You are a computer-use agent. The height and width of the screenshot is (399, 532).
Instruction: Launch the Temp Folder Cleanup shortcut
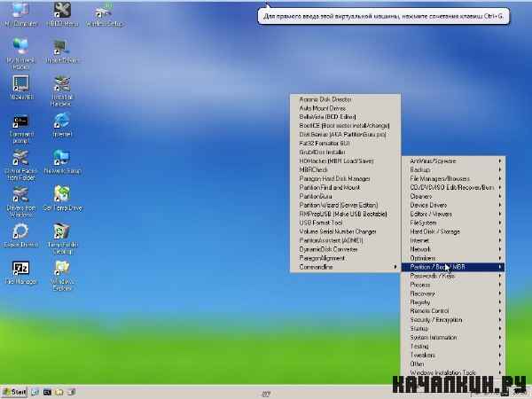pyautogui.click(x=62, y=239)
